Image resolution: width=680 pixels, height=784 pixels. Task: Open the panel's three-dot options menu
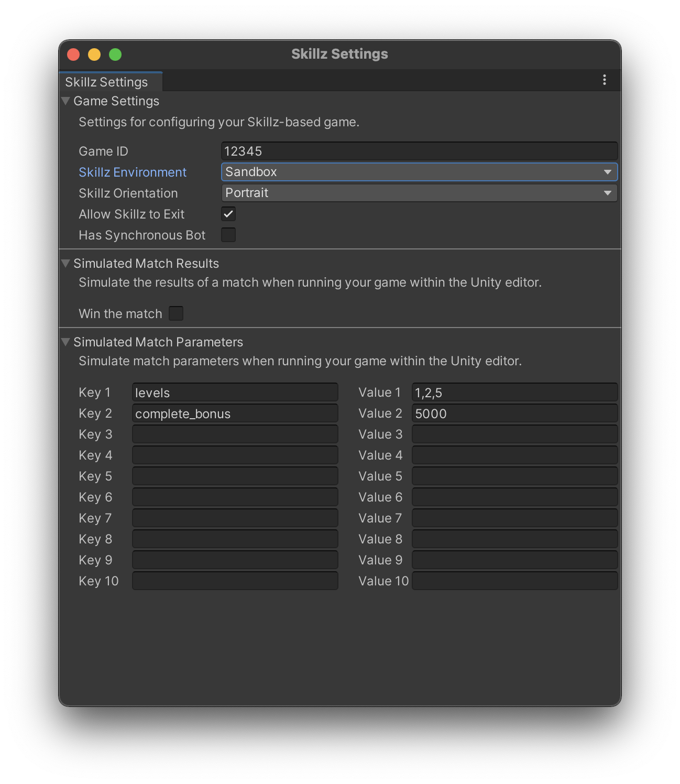click(605, 80)
